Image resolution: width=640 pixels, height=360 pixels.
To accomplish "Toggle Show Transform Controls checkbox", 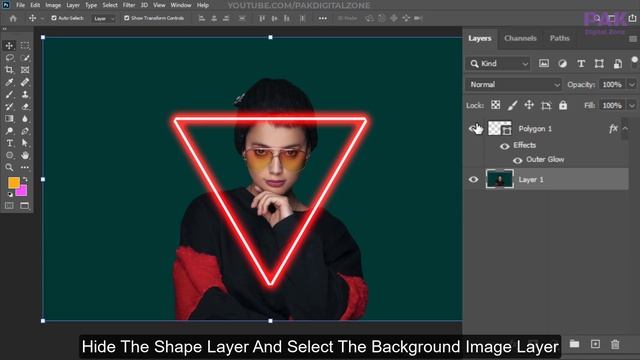I will 127,18.
